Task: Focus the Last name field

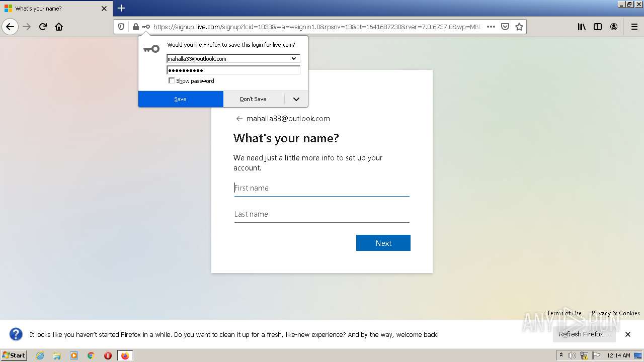Action: [322, 214]
